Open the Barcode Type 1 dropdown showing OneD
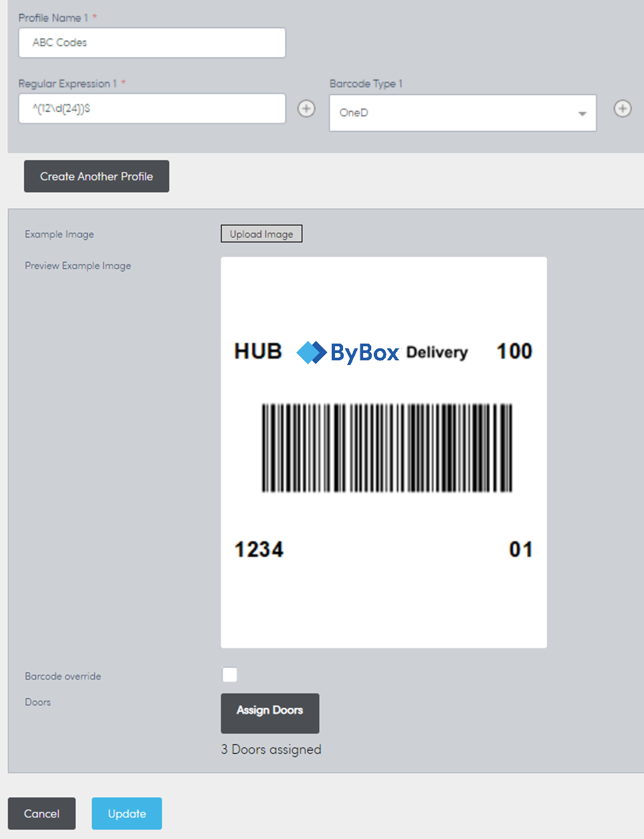 462,112
